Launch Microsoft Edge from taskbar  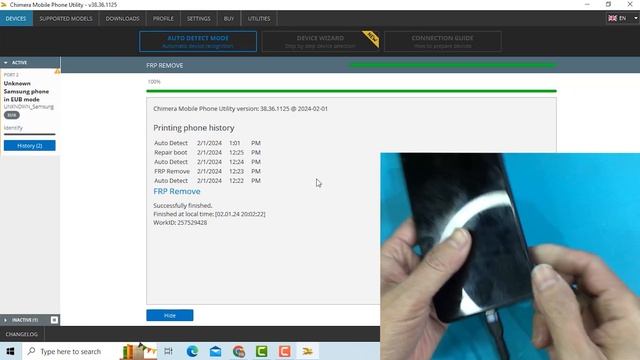[192, 351]
